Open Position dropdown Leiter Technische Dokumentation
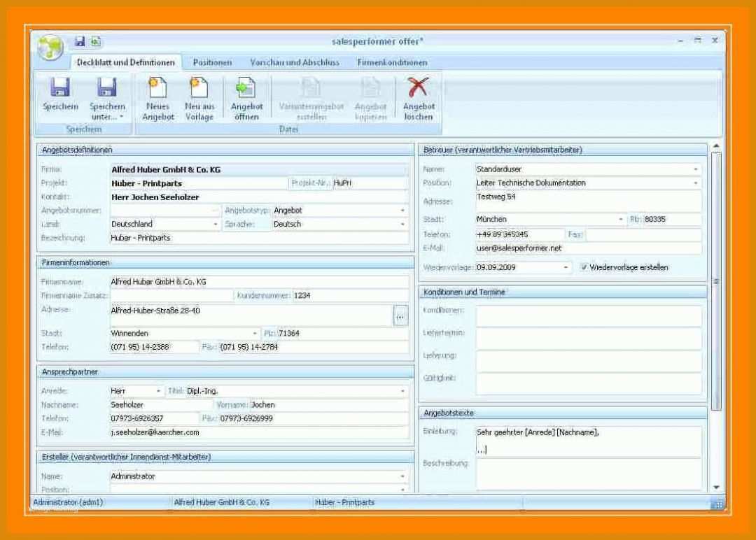756x540 pixels. click(695, 183)
